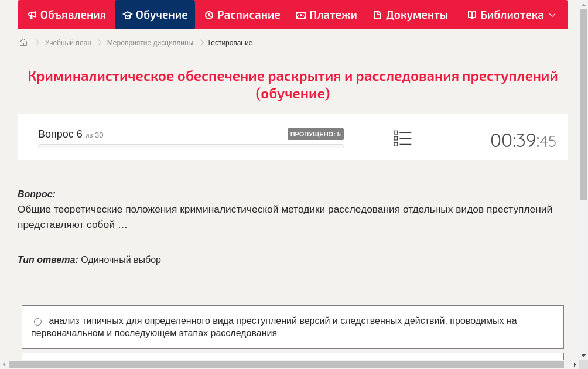The width and height of the screenshot is (588, 369).
Task: Open the question list icon
Action: 402,138
